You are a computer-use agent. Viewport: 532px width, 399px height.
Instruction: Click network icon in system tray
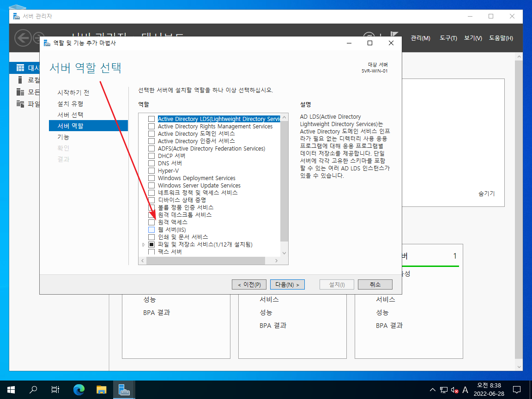click(444, 390)
